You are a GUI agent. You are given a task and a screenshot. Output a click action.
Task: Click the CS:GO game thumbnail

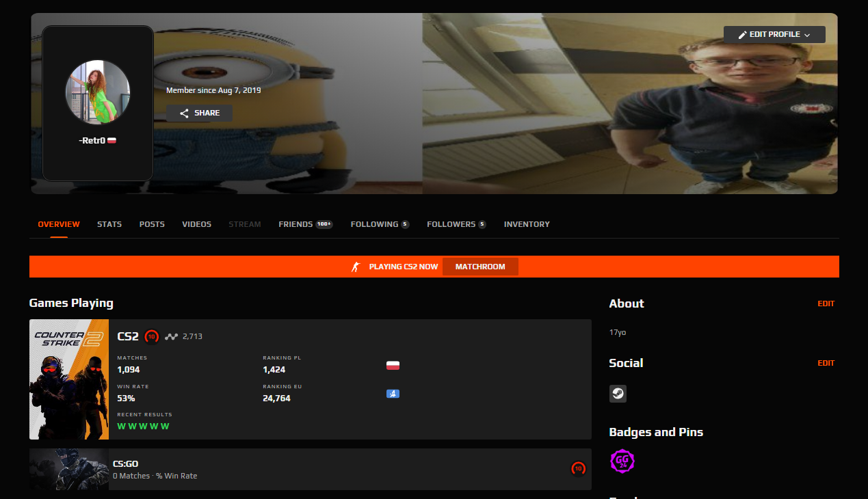tap(69, 470)
